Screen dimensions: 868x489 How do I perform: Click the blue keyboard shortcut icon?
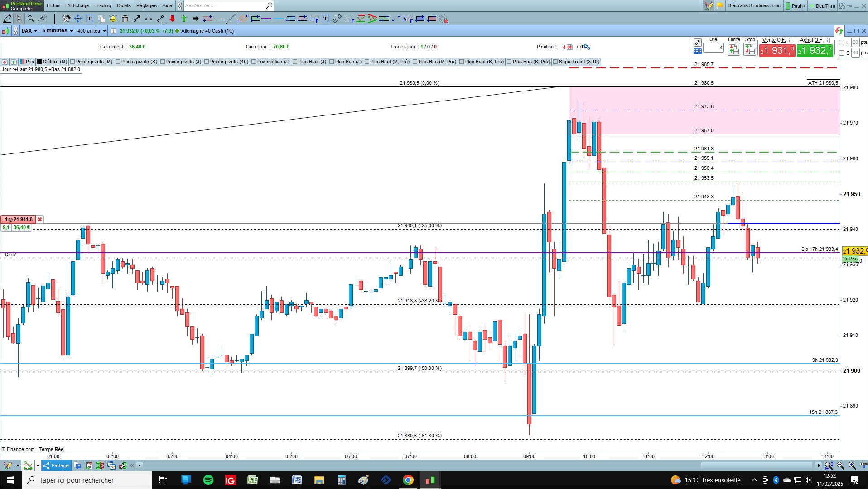[698, 51]
